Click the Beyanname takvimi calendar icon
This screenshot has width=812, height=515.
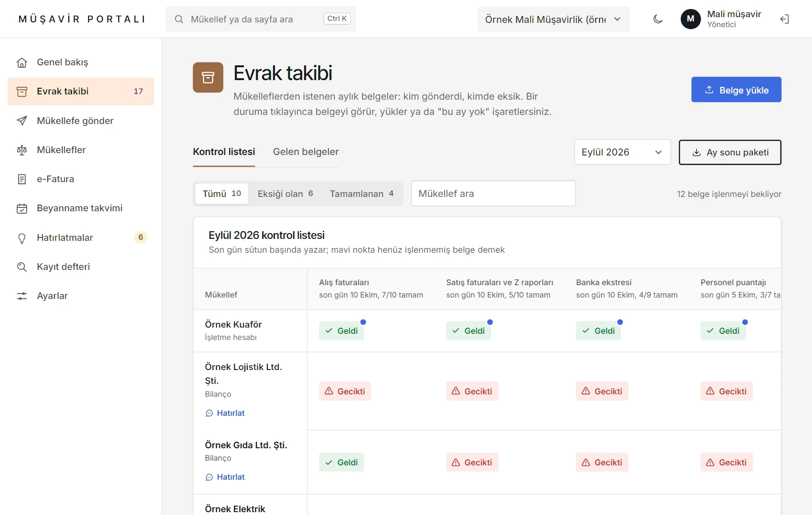[22, 208]
